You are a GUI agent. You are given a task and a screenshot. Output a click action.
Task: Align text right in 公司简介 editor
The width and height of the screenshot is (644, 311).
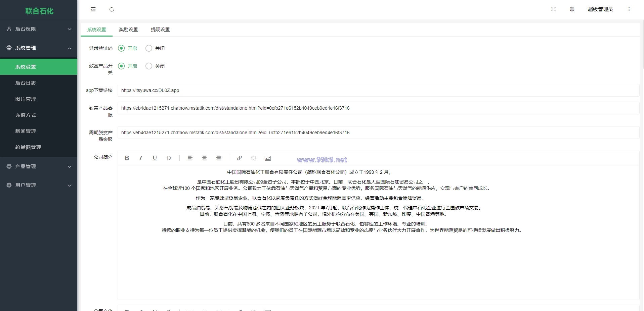218,158
